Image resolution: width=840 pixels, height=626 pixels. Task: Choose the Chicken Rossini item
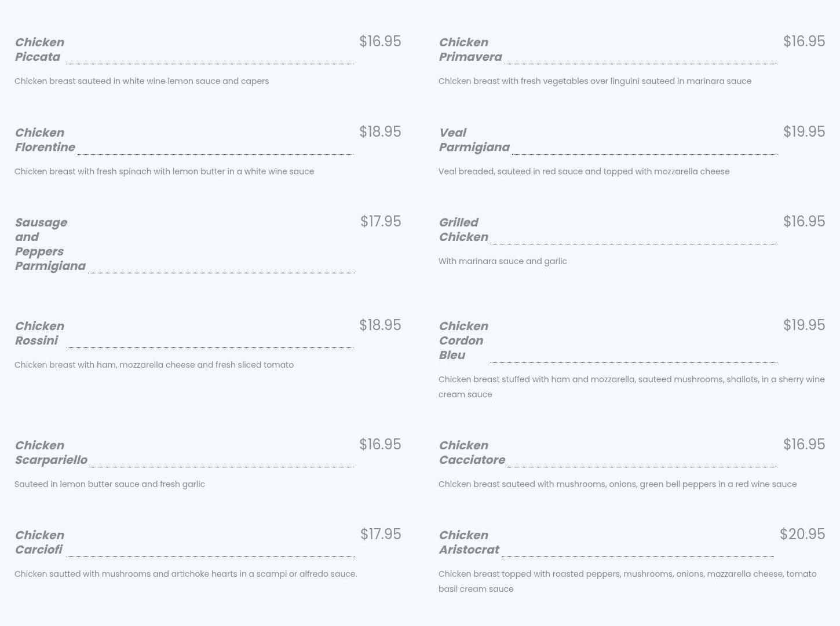click(x=39, y=334)
